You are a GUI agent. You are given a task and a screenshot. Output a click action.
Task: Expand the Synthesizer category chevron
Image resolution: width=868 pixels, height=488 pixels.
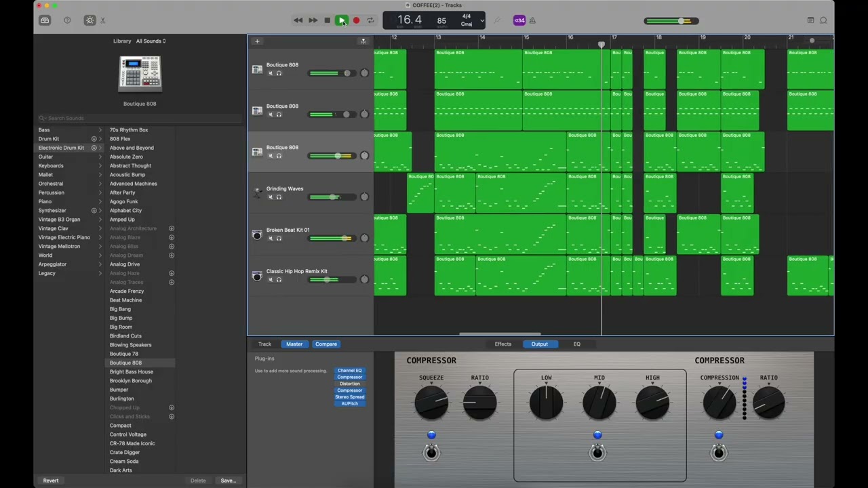(100, 211)
